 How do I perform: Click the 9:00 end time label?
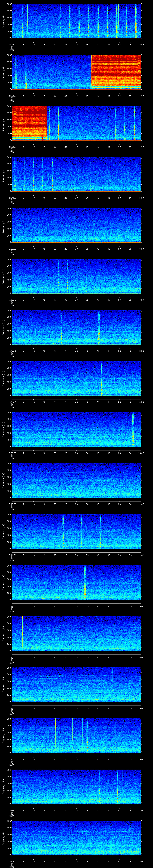tap(141, 402)
